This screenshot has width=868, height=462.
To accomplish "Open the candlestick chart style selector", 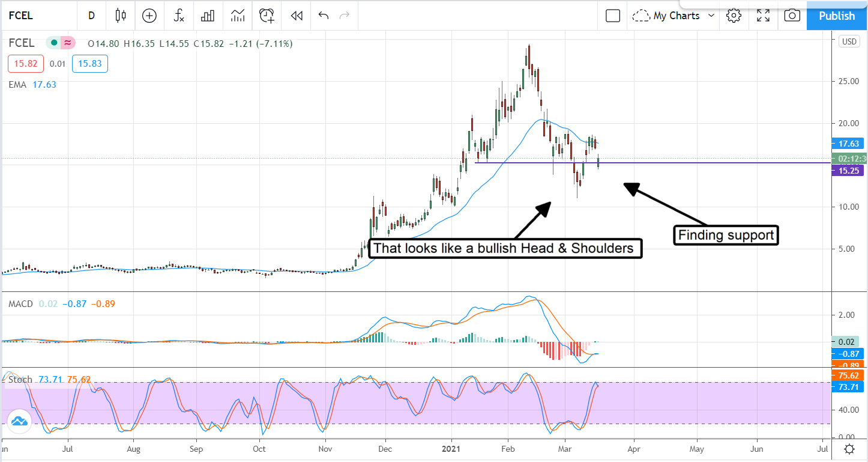I will [x=121, y=16].
